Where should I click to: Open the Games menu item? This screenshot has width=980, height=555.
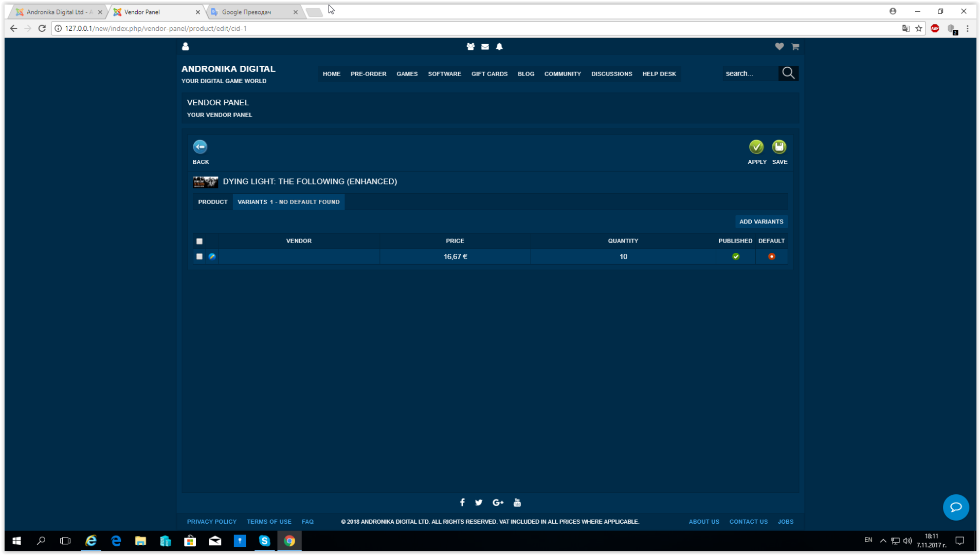coord(407,74)
